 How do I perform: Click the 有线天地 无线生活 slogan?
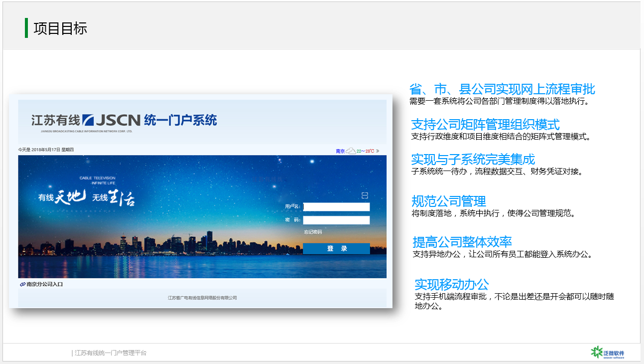coord(87,197)
